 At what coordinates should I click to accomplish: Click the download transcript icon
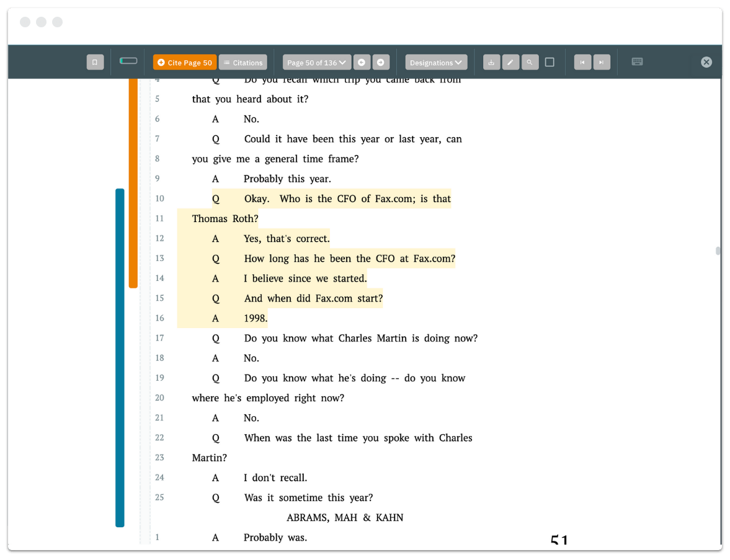click(x=491, y=62)
